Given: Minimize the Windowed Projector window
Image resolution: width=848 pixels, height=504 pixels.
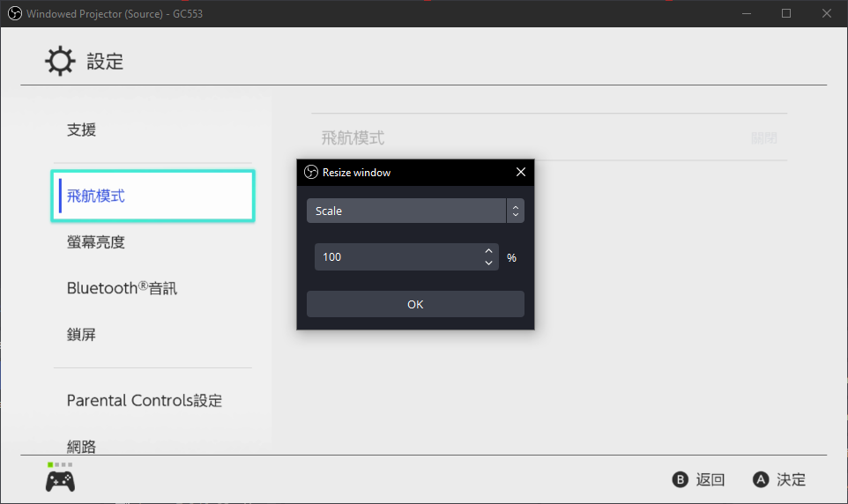Looking at the screenshot, I should (747, 13).
